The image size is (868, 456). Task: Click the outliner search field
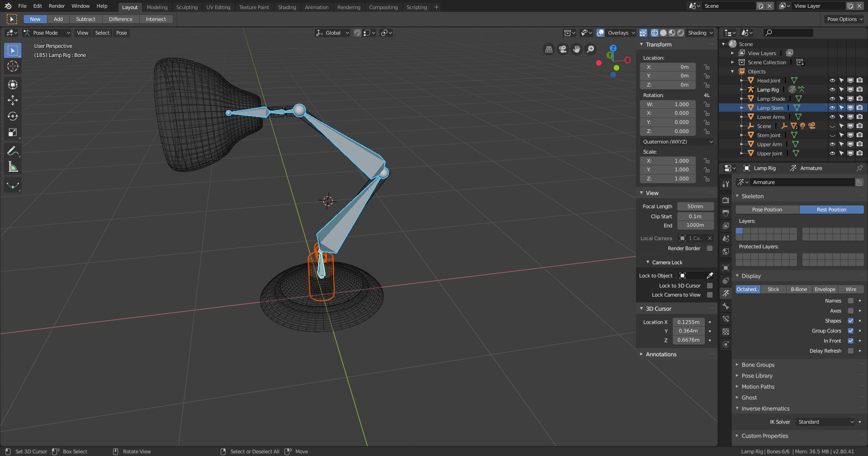tap(788, 33)
